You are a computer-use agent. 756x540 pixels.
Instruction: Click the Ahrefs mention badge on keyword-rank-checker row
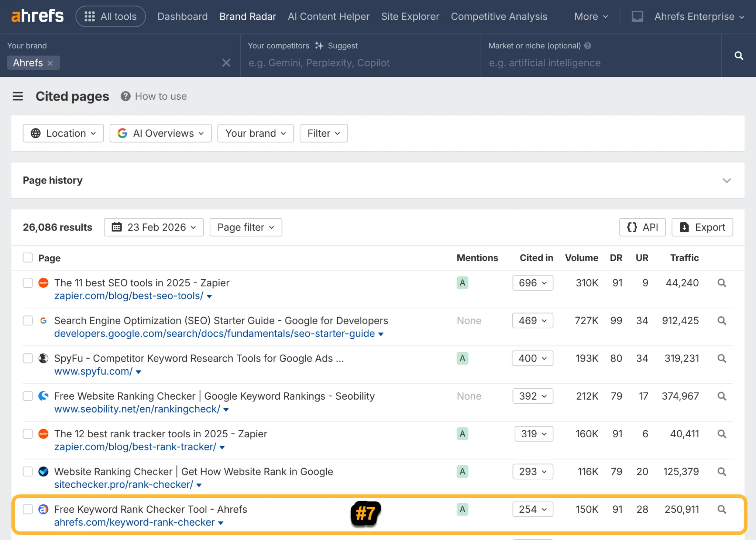[462, 509]
